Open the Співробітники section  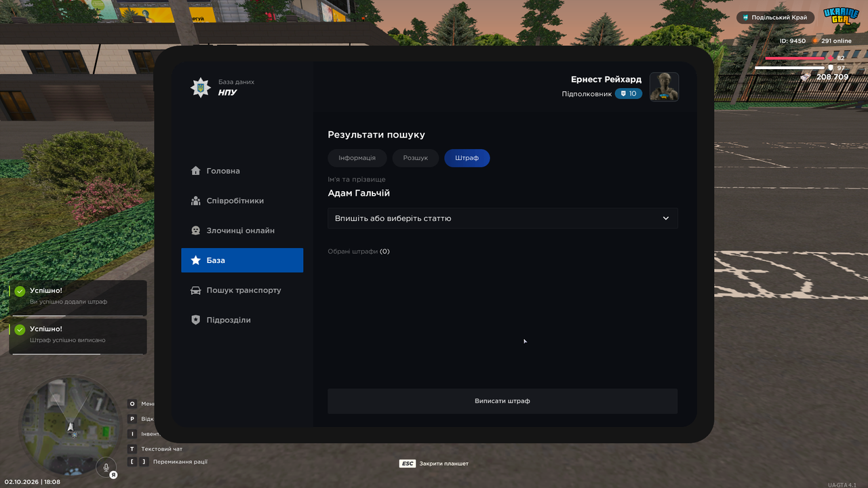pos(242,201)
